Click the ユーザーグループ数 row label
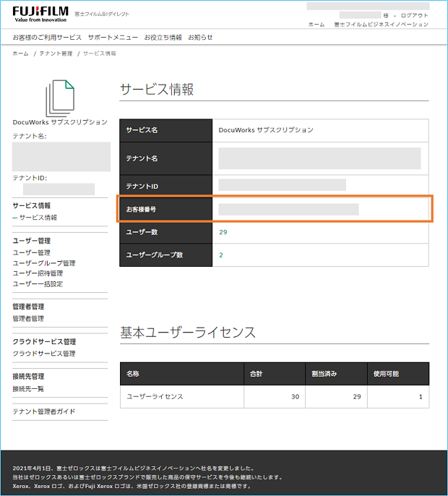 [165, 255]
